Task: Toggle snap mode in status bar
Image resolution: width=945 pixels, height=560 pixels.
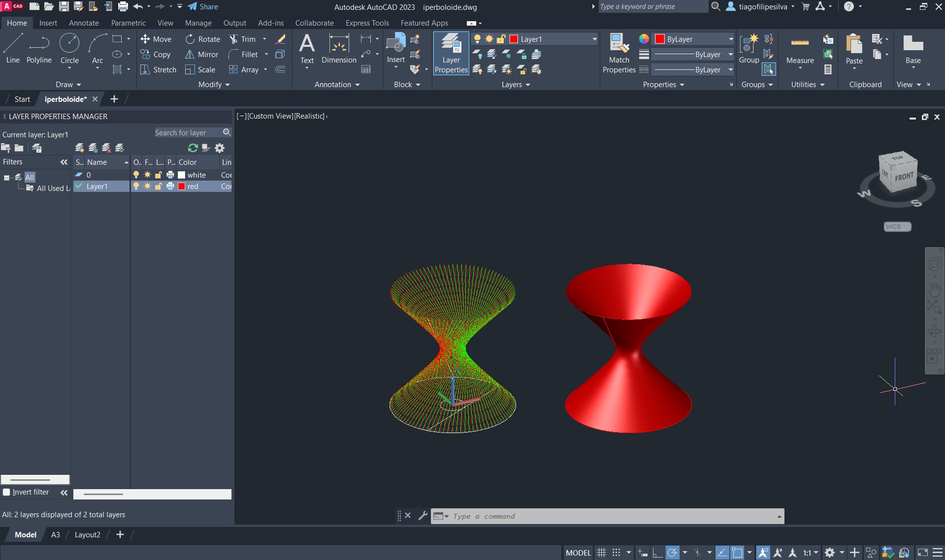Action: (x=616, y=553)
